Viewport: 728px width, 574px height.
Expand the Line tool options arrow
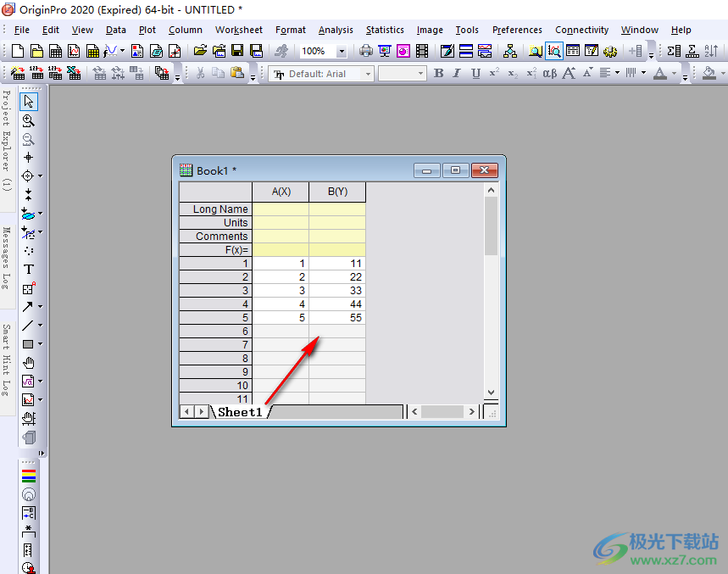41,325
